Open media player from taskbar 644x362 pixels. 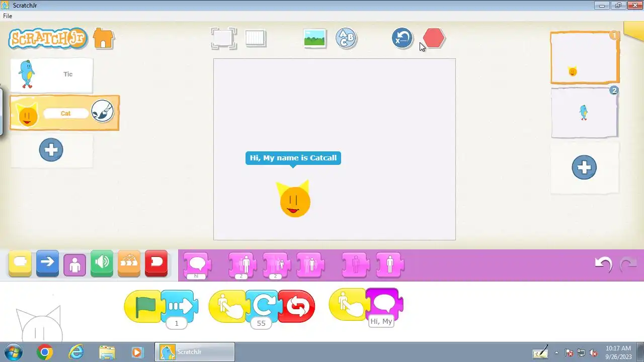[137, 352]
